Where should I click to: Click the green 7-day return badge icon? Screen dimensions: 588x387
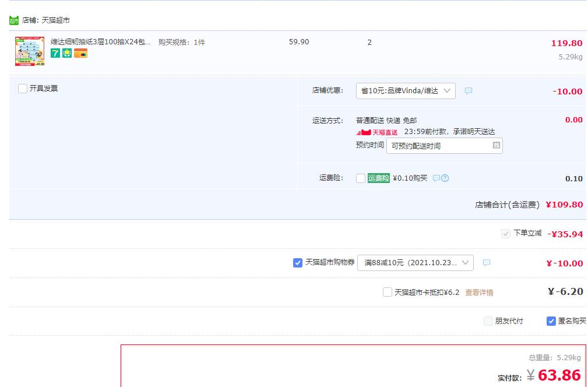55,53
